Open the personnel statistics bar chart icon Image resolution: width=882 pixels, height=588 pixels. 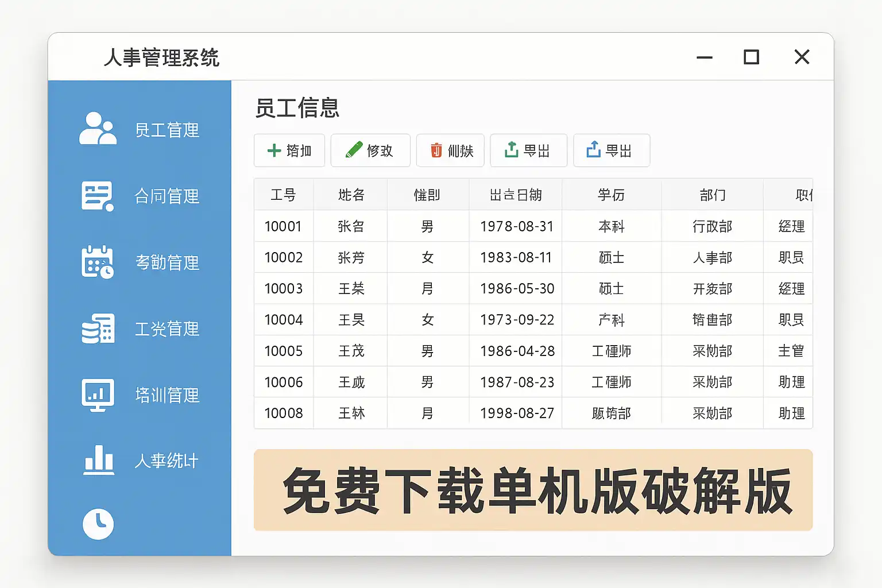point(99,460)
